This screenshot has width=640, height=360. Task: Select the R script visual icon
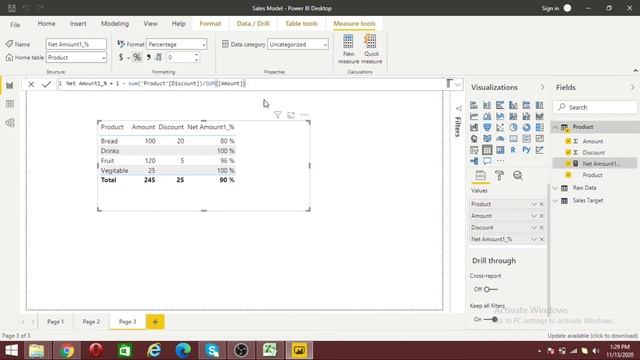click(x=513, y=150)
